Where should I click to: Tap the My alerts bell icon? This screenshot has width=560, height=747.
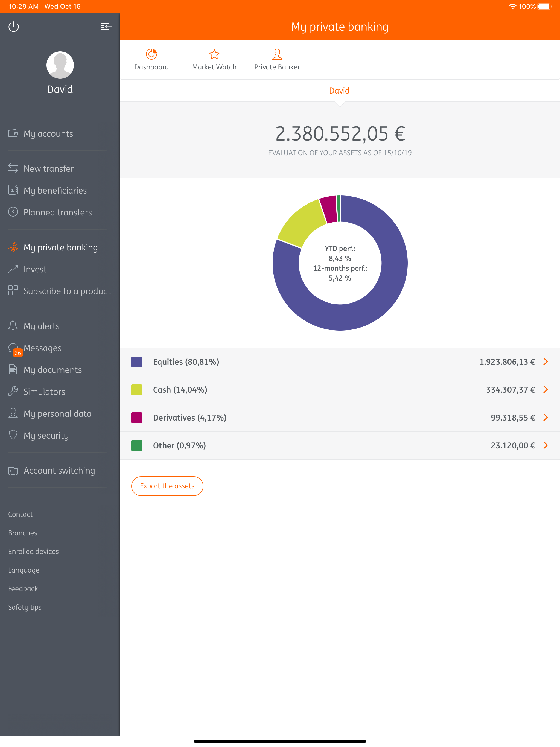(x=13, y=326)
